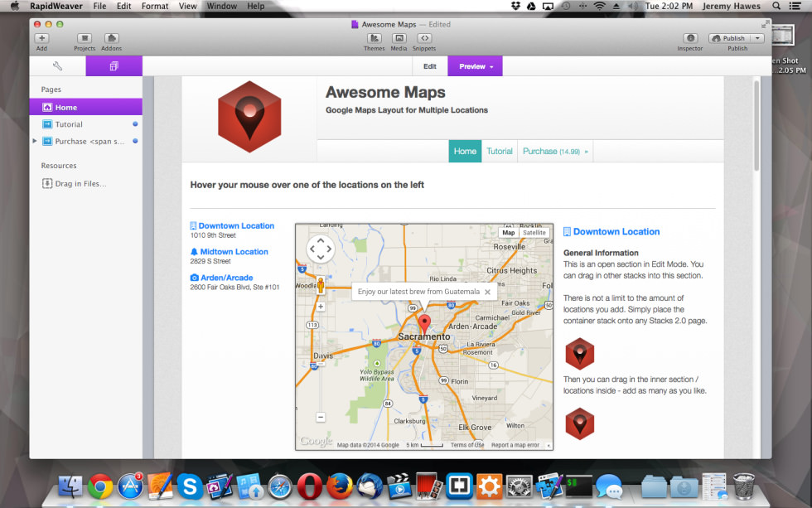This screenshot has width=812, height=508.
Task: Click the Publish button
Action: [730, 38]
